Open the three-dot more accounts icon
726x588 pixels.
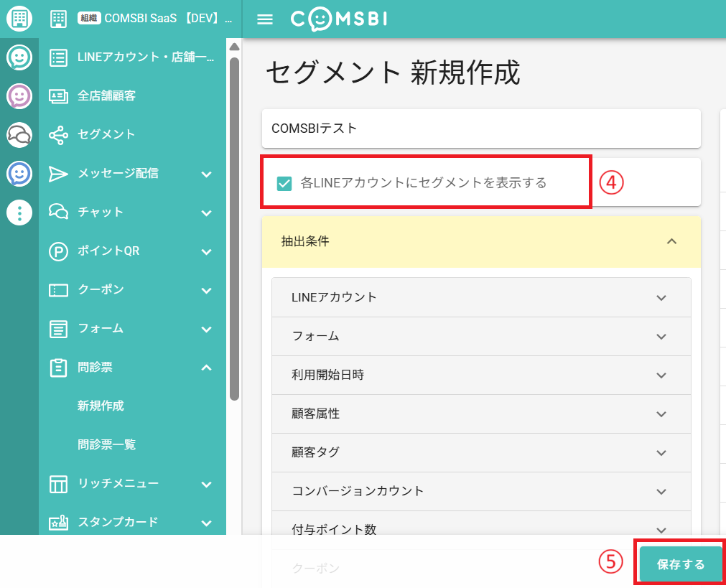(x=19, y=213)
